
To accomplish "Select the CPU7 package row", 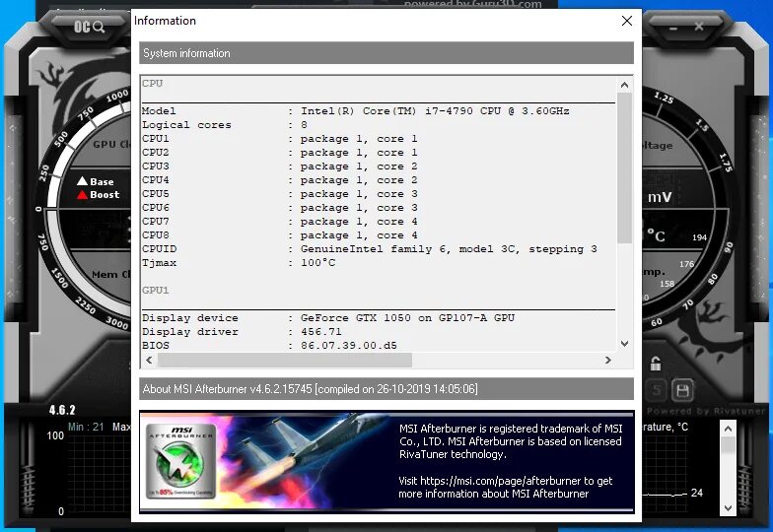I will tap(280, 222).
